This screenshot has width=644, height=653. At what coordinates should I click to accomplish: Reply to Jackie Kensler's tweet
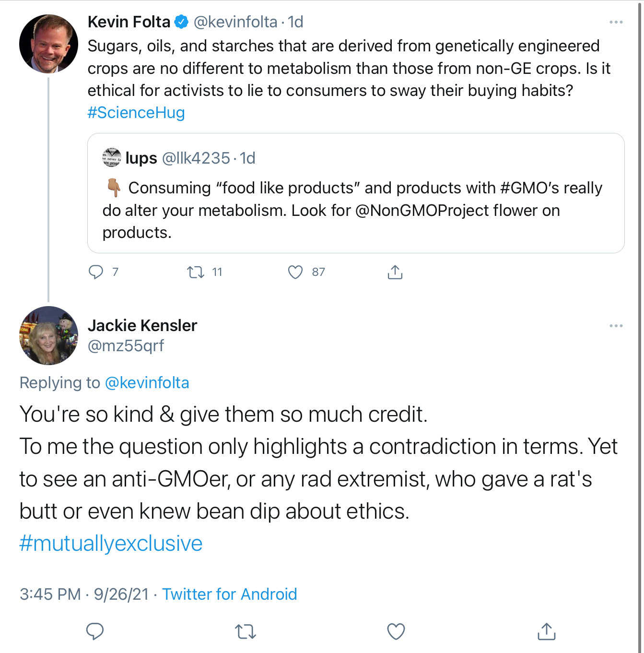(95, 631)
